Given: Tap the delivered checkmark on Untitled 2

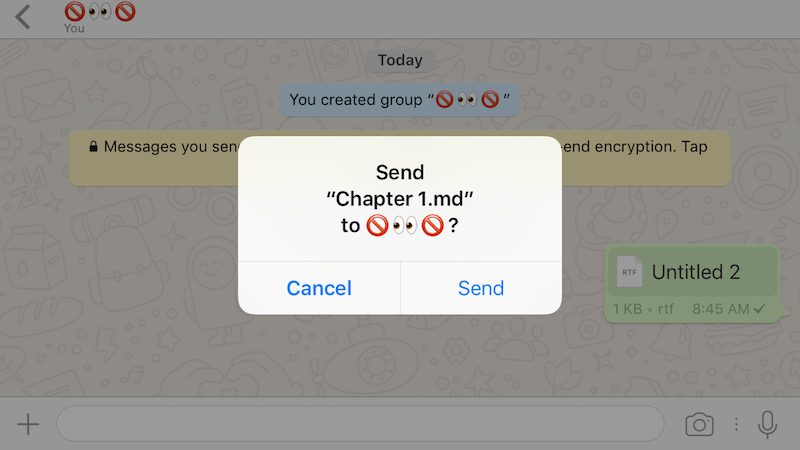Looking at the screenshot, I should coord(759,309).
